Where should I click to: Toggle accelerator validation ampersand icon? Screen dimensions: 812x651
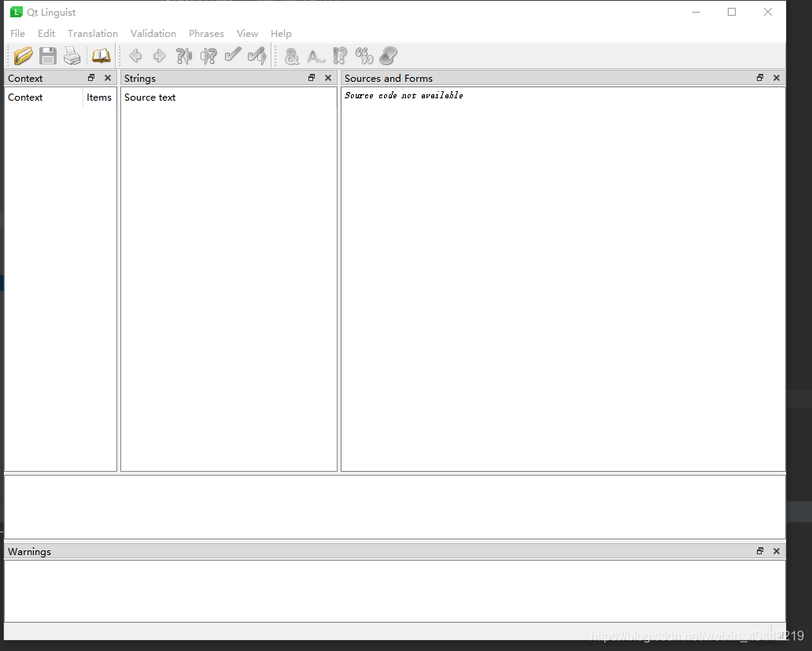(x=292, y=56)
